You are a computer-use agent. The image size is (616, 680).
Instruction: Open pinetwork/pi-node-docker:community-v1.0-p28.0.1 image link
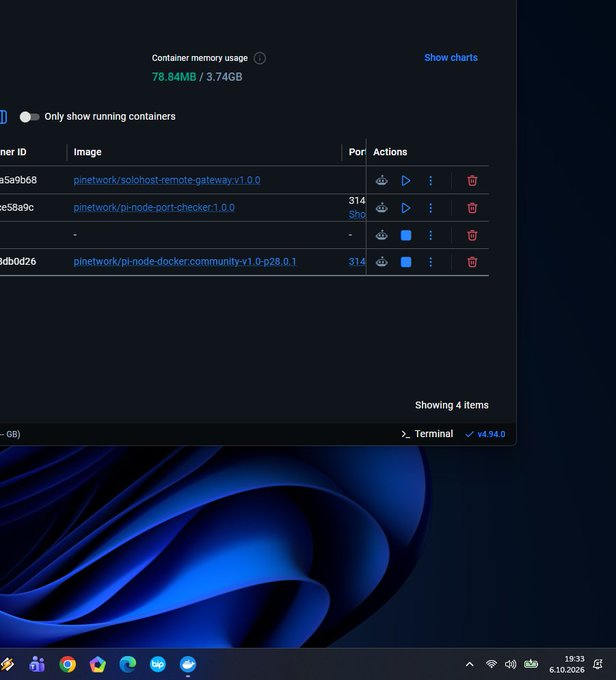click(185, 262)
